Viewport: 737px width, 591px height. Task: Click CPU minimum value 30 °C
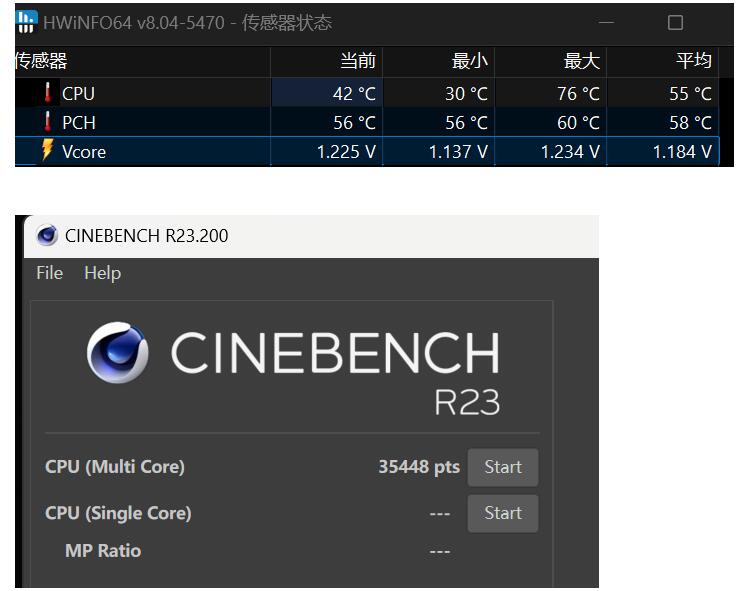click(x=466, y=94)
